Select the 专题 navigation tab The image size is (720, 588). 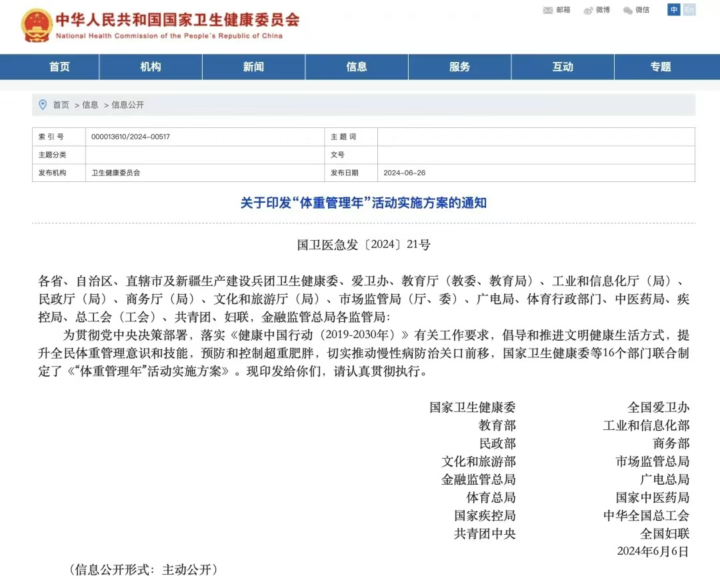(661, 67)
